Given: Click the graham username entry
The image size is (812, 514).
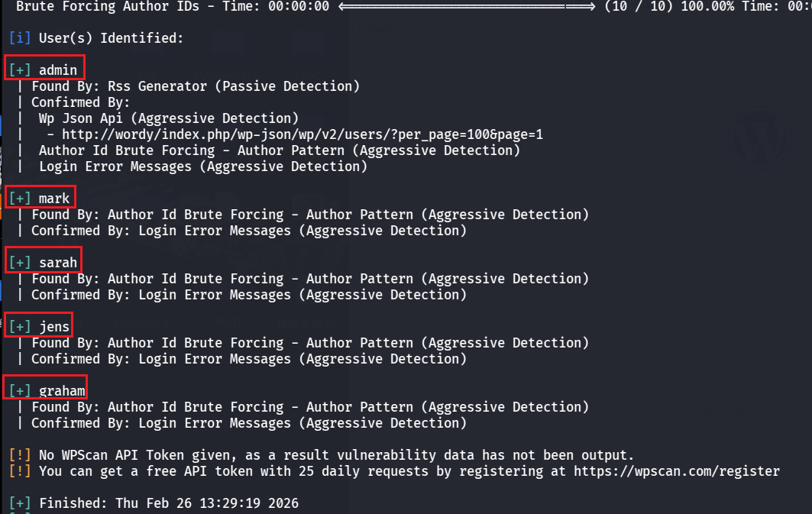Looking at the screenshot, I should click(x=62, y=391).
